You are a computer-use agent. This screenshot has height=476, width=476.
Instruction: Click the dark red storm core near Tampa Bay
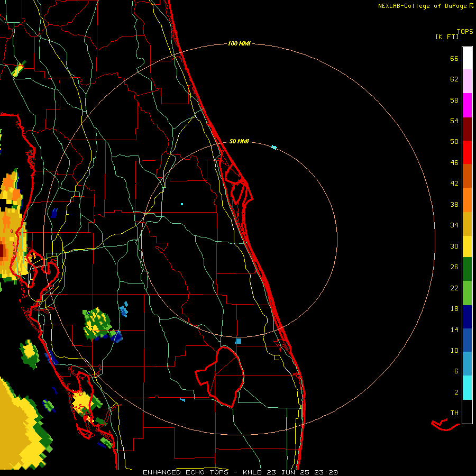(x=3, y=252)
